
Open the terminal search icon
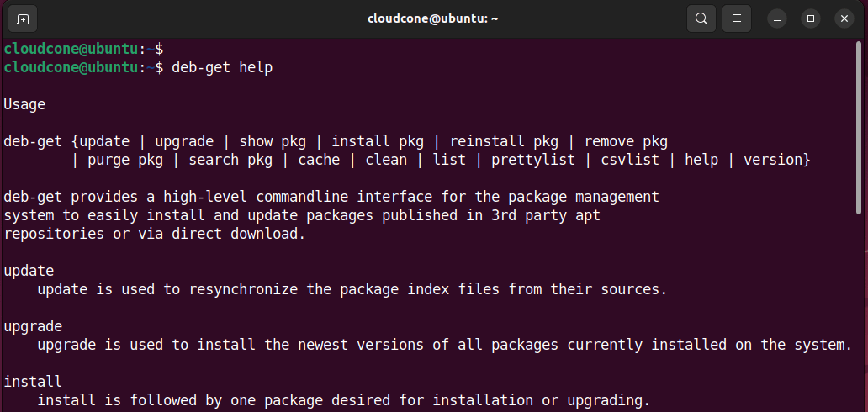click(x=701, y=18)
